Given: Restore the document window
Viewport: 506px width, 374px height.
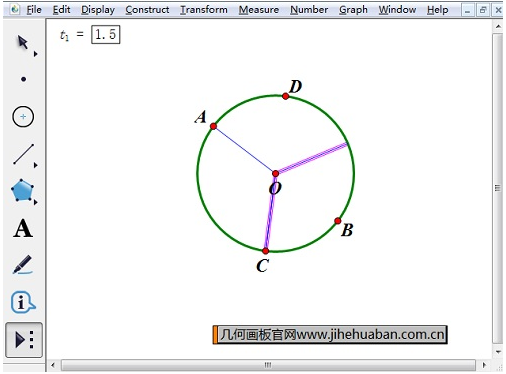Looking at the screenshot, I should click(483, 11).
